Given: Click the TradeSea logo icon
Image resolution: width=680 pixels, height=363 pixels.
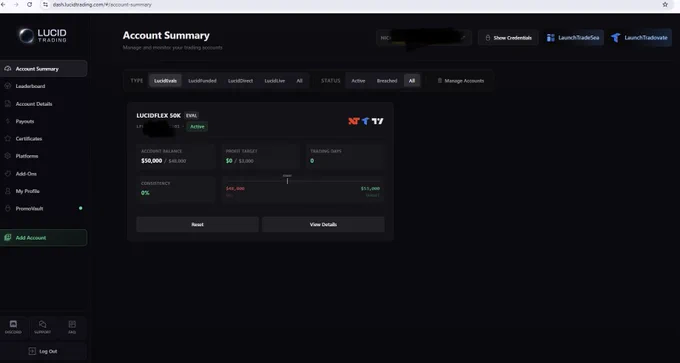Looking at the screenshot, I should 550,38.
